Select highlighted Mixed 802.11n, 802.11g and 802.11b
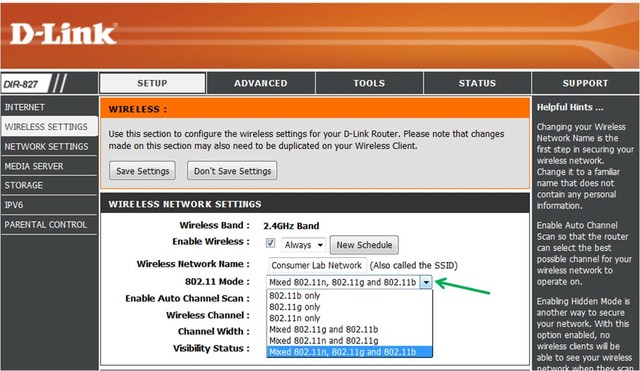 [x=349, y=352]
